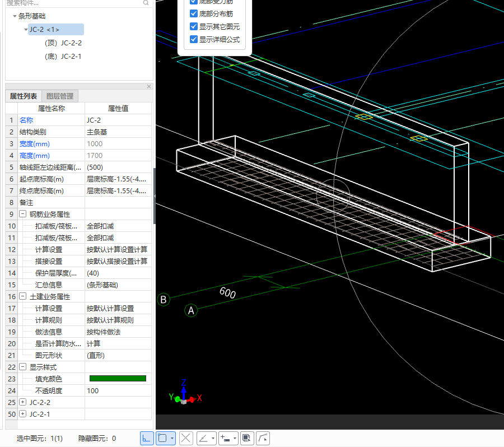The image size is (504, 447).
Task: Click the 高度(mm) property name
Action: [35, 156]
